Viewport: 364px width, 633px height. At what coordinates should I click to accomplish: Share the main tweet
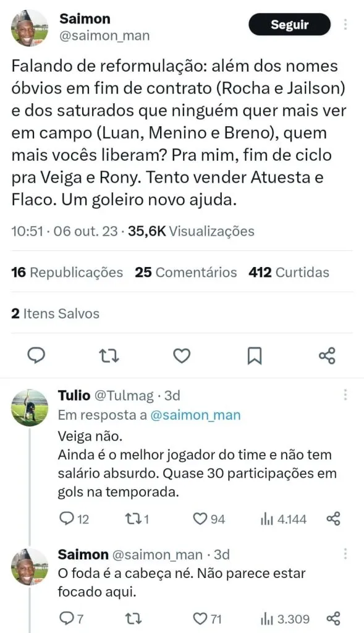[327, 355]
